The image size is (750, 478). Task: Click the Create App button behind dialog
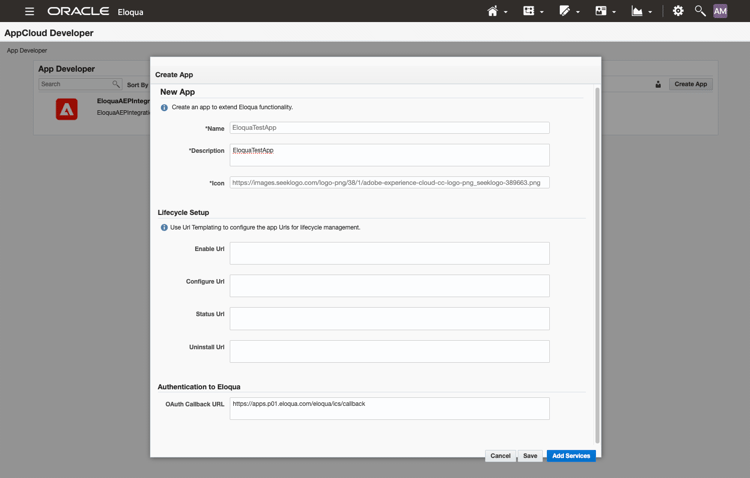pyautogui.click(x=691, y=84)
